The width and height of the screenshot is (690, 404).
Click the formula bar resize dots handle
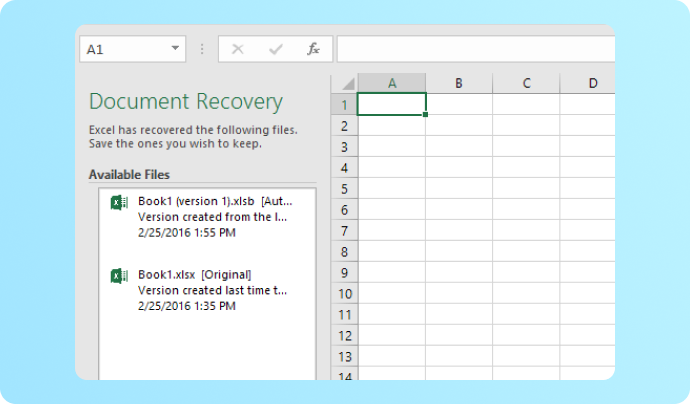tap(202, 49)
